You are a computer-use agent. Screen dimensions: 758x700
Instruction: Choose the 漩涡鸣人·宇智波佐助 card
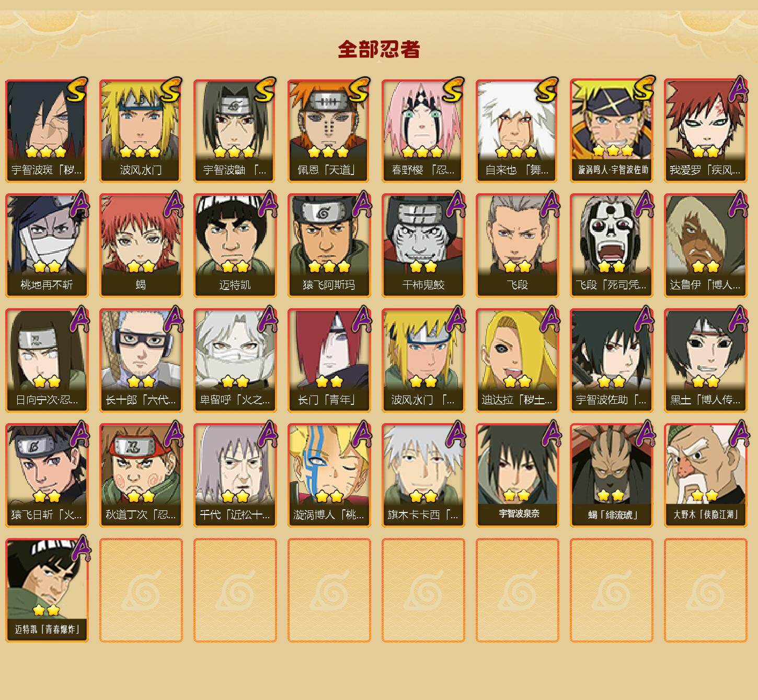(612, 131)
